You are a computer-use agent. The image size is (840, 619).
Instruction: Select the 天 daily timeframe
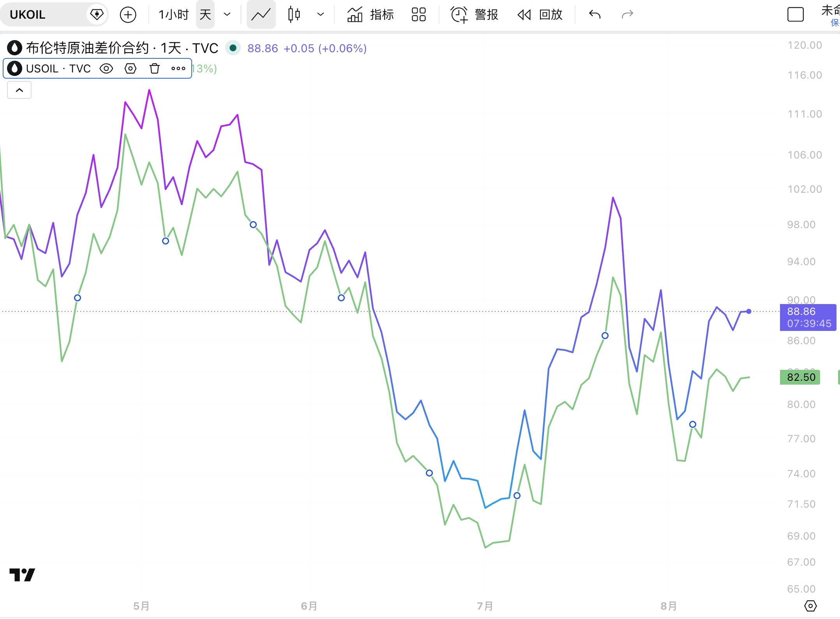click(205, 15)
